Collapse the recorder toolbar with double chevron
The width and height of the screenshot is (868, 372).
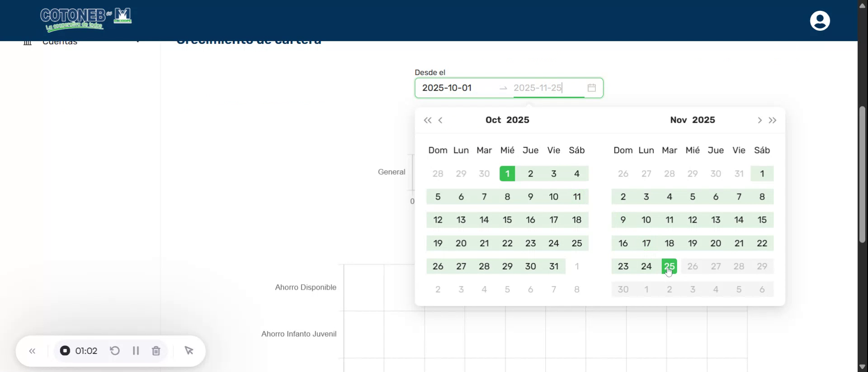pos(32,351)
